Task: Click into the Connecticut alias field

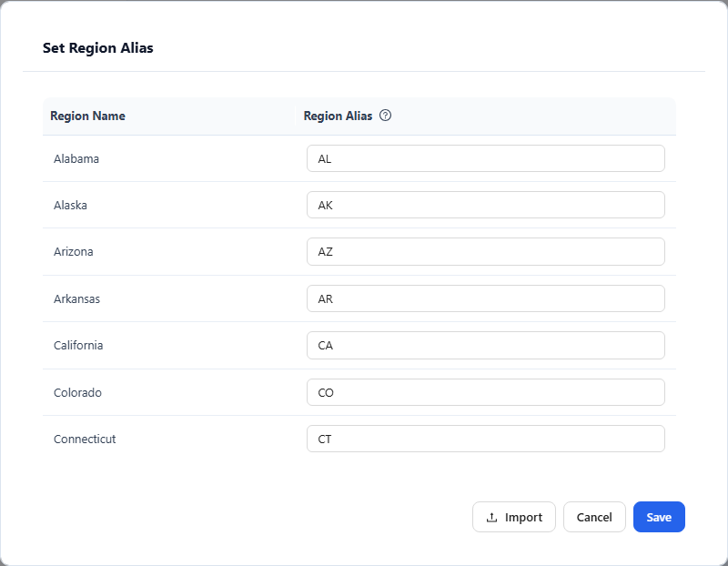Action: [x=486, y=439]
